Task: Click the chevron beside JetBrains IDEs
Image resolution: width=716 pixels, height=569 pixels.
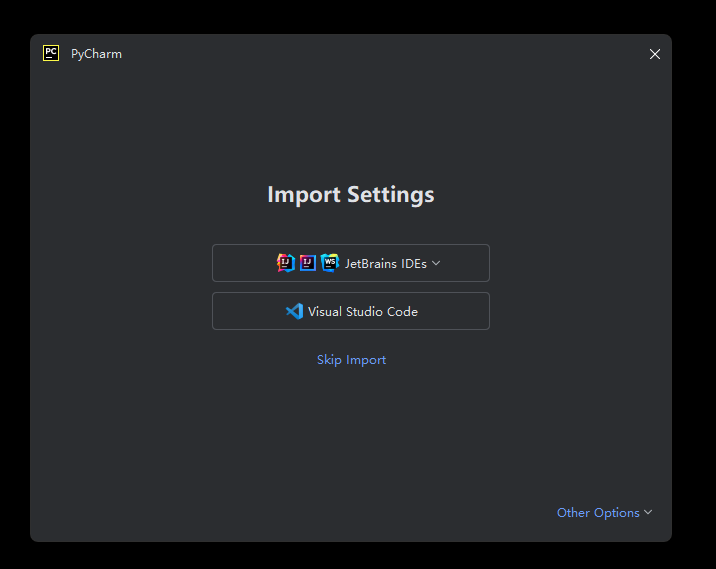Action: (x=436, y=263)
